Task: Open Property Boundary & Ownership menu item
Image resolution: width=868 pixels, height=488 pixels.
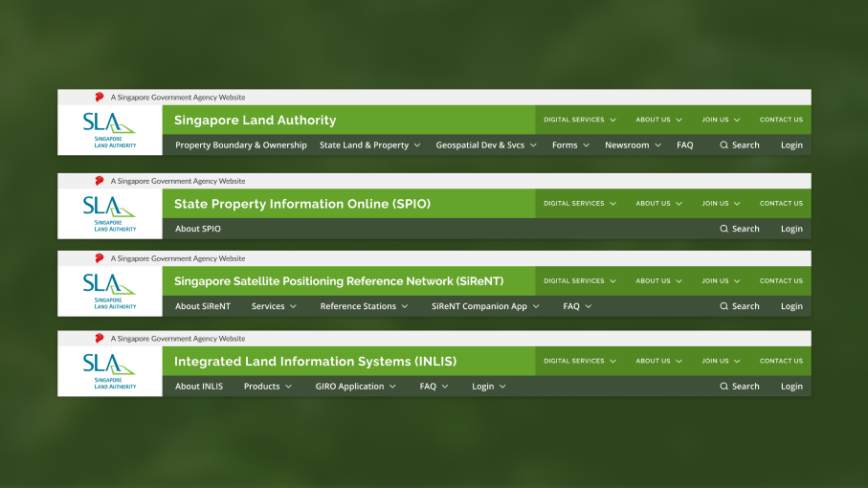Action: [x=241, y=144]
